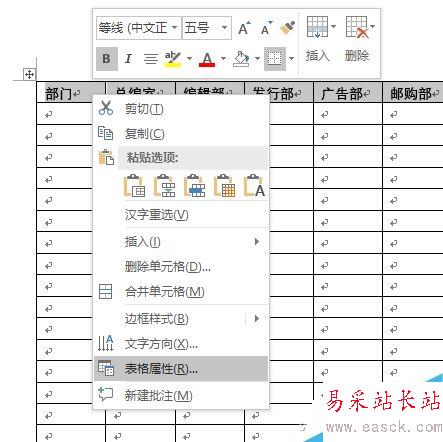Select the nest table paste option

click(134, 186)
